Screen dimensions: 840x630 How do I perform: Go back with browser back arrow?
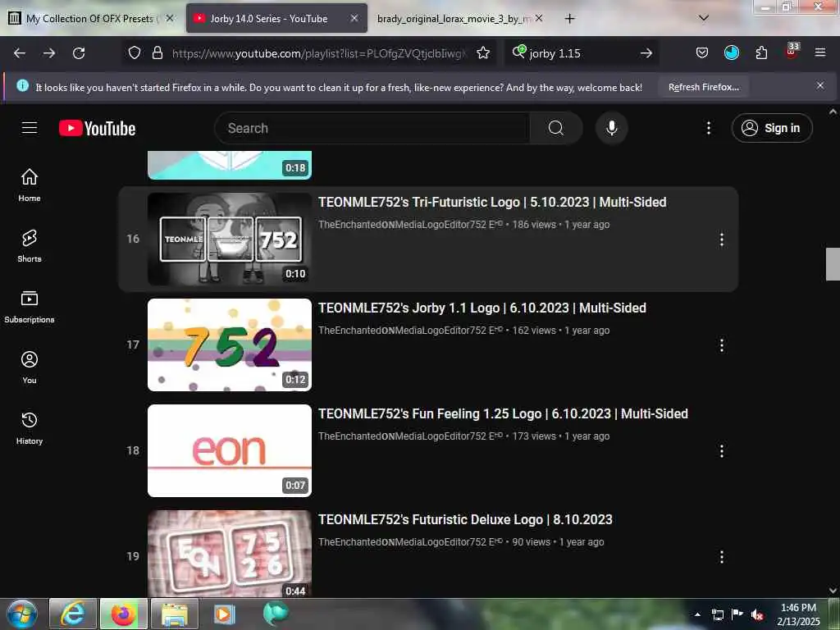(20, 53)
